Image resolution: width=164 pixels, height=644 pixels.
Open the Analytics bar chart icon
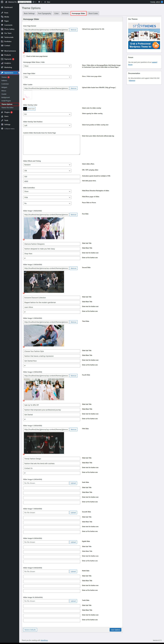tap(2, 63)
